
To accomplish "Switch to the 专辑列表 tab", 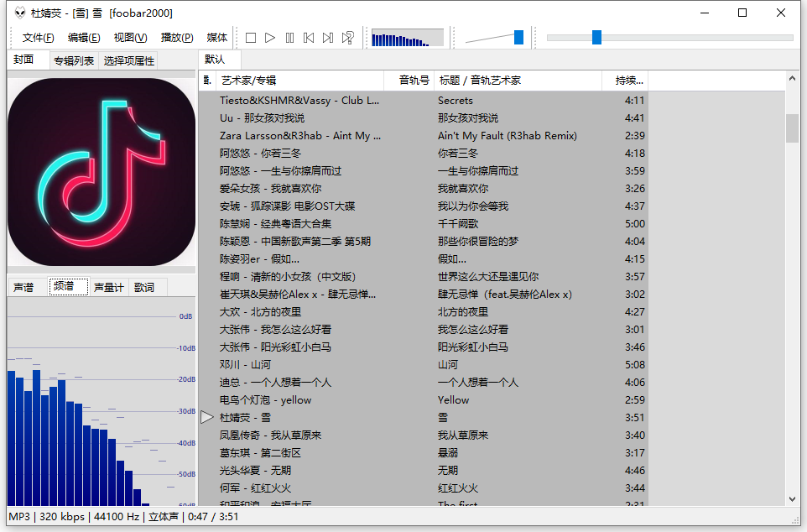I will click(74, 60).
